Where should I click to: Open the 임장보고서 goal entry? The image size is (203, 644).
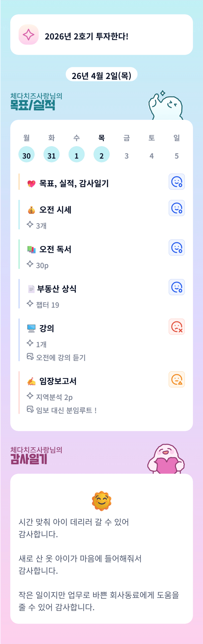pos(58,381)
